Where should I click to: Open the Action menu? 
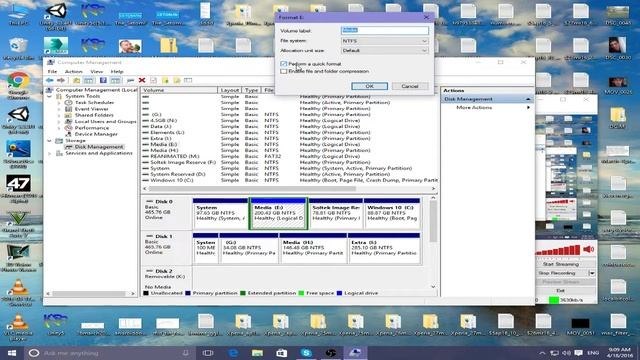[73, 71]
